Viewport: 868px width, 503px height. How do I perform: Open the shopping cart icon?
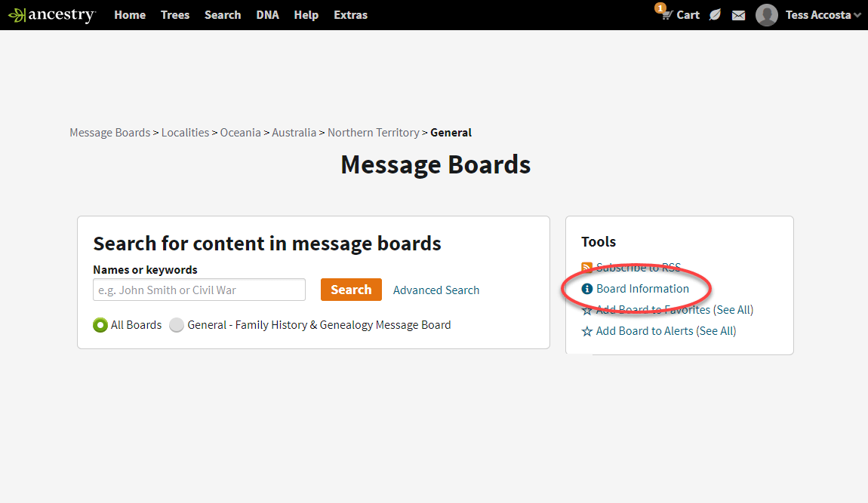[666, 15]
